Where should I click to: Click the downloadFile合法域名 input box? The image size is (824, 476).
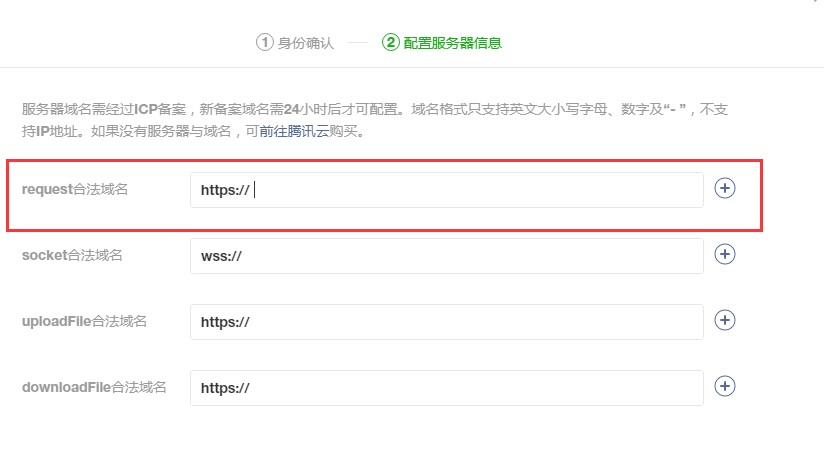coord(446,388)
